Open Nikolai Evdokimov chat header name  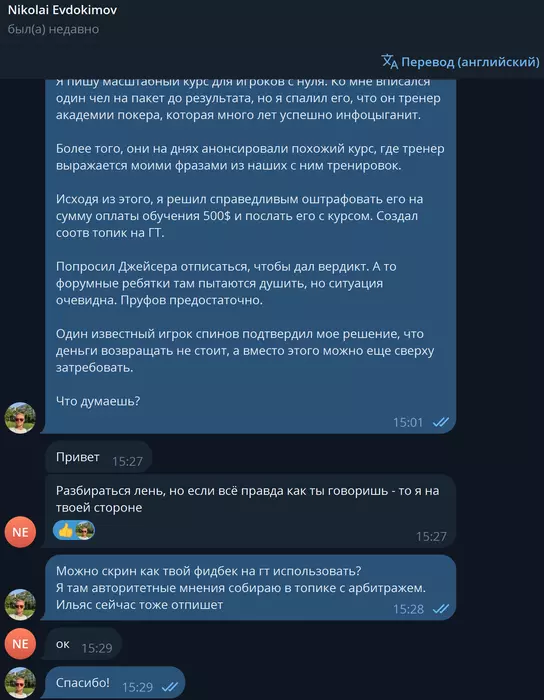click(x=62, y=10)
